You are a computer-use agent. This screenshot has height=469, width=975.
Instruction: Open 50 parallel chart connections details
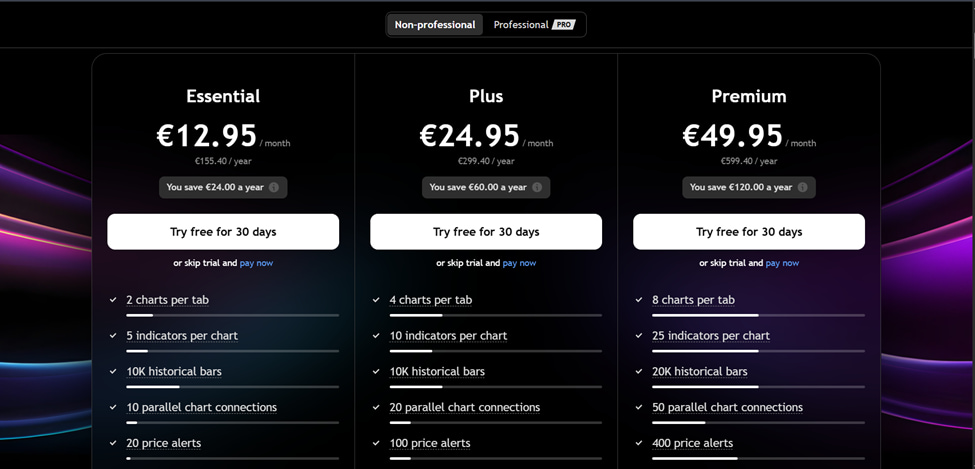point(728,407)
